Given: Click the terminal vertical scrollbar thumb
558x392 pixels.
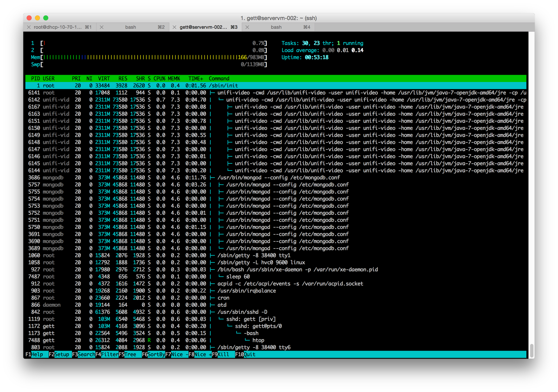Looking at the screenshot, I should (x=532, y=350).
